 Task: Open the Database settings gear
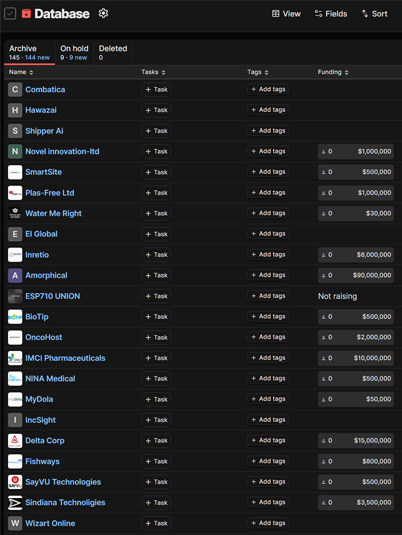click(103, 13)
